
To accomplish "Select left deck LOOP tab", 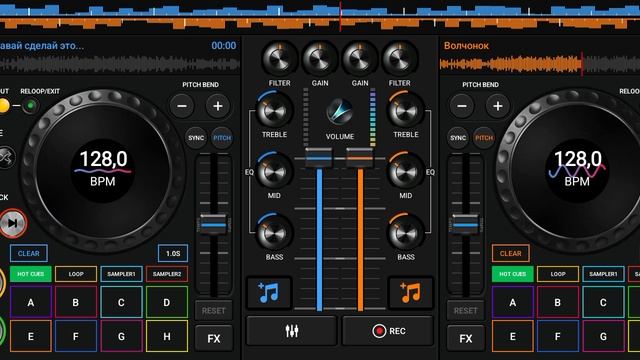I will pos(76,274).
